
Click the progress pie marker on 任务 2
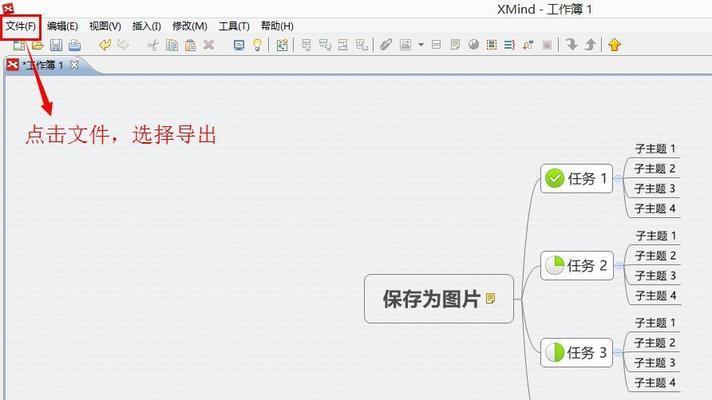click(554, 265)
